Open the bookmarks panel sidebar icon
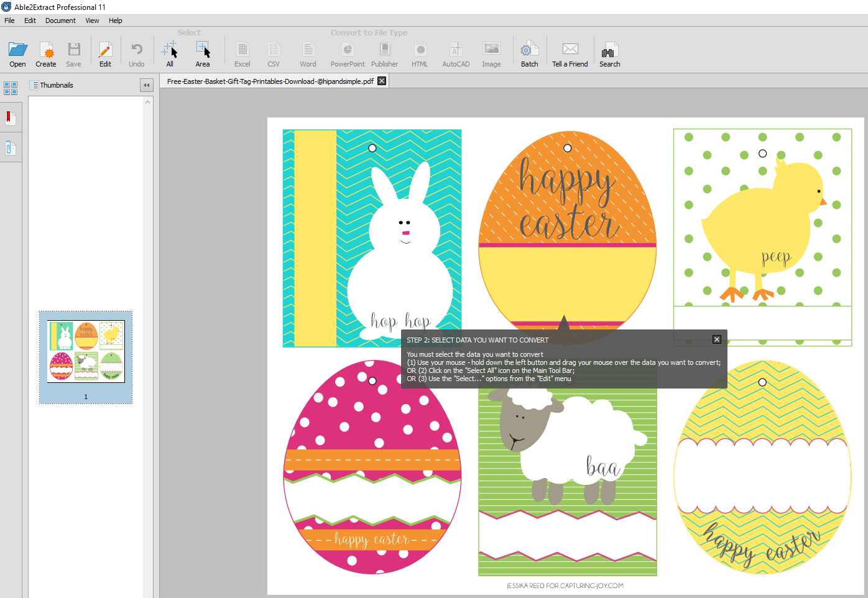 11,117
